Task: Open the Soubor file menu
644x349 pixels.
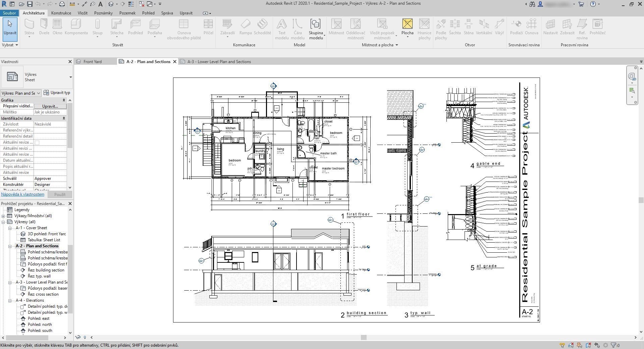Action: [x=9, y=13]
